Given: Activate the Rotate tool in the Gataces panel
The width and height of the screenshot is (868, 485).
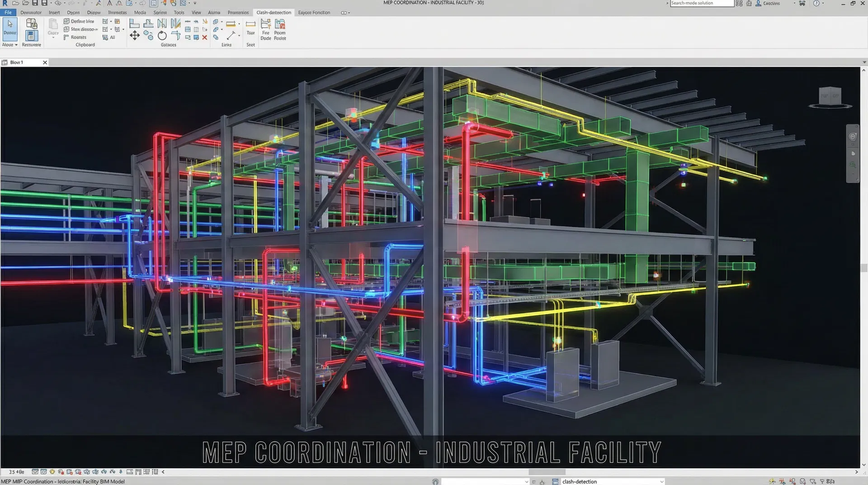Looking at the screenshot, I should [162, 36].
